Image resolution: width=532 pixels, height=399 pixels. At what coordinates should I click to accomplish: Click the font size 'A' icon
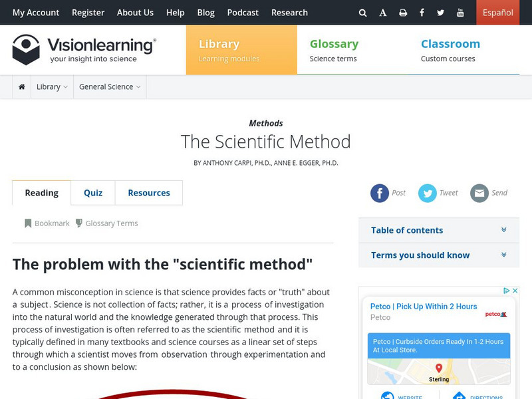(383, 13)
